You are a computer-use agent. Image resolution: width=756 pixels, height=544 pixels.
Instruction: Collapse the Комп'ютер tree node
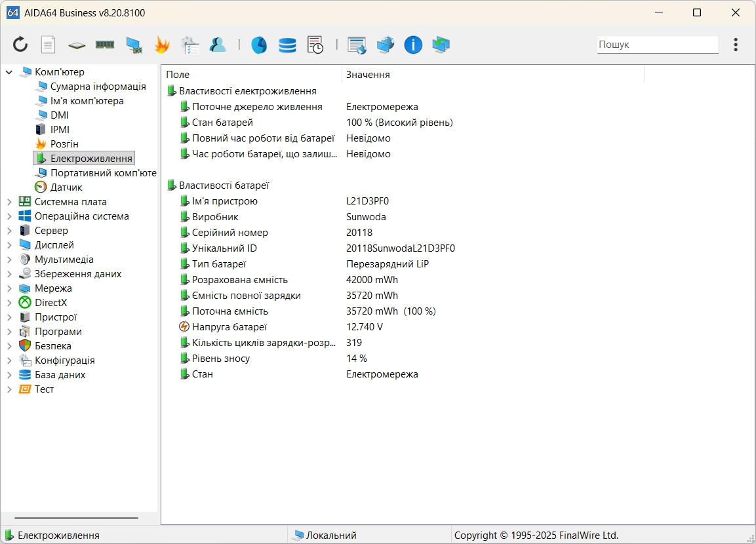[x=9, y=72]
